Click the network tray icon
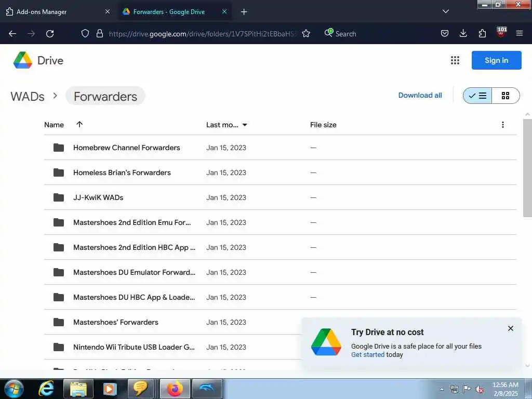The width and height of the screenshot is (532, 399). pos(454,389)
